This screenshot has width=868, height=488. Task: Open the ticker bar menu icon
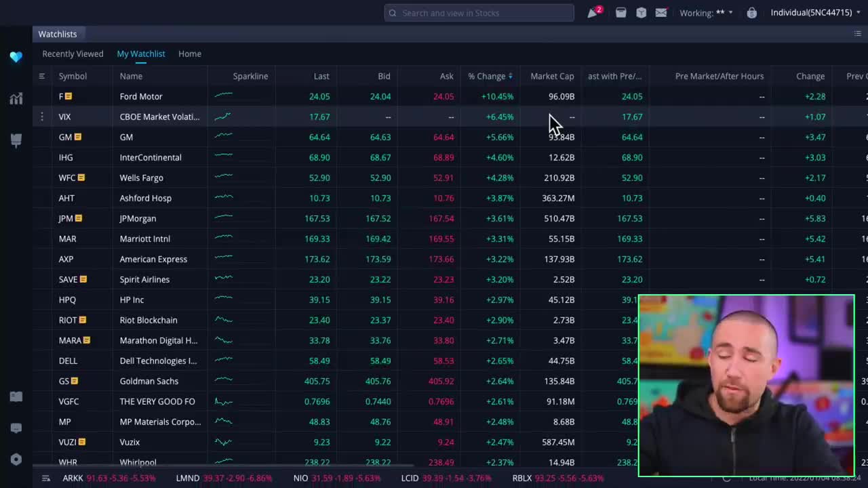pos(45,478)
